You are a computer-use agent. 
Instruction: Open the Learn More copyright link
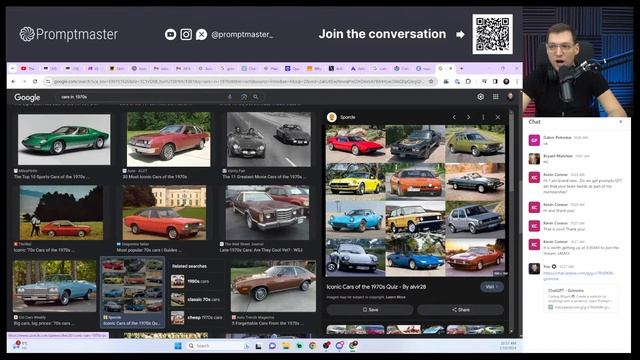[x=396, y=297]
